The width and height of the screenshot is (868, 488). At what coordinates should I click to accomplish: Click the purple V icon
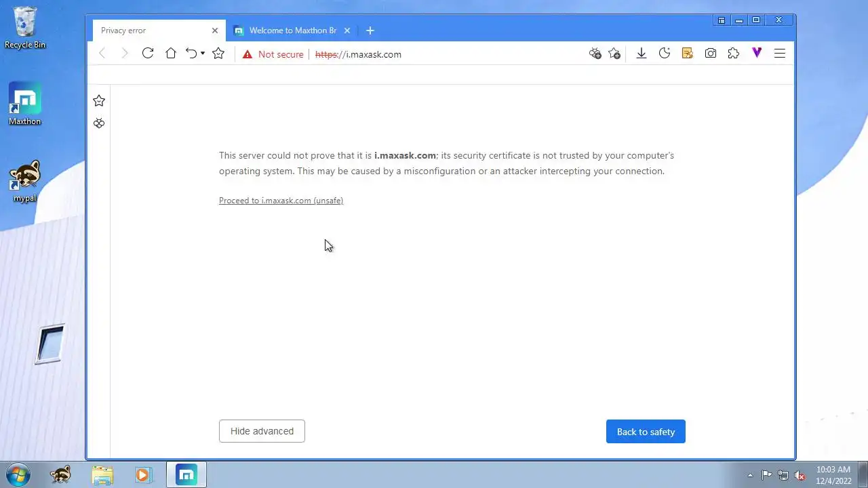[x=757, y=53]
